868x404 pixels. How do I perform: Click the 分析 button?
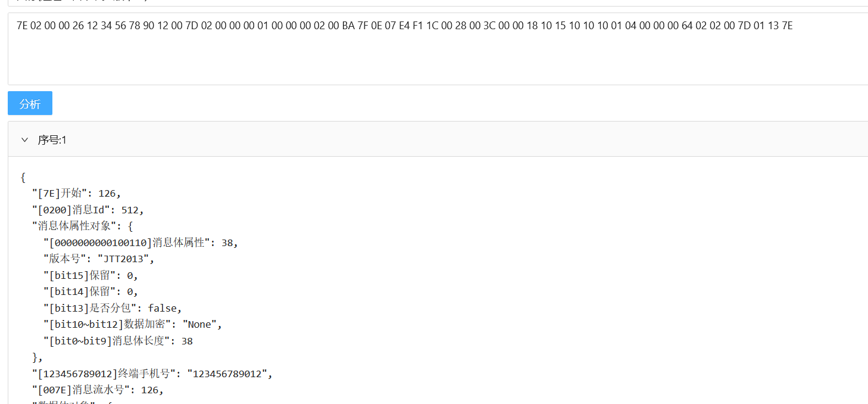pos(30,103)
